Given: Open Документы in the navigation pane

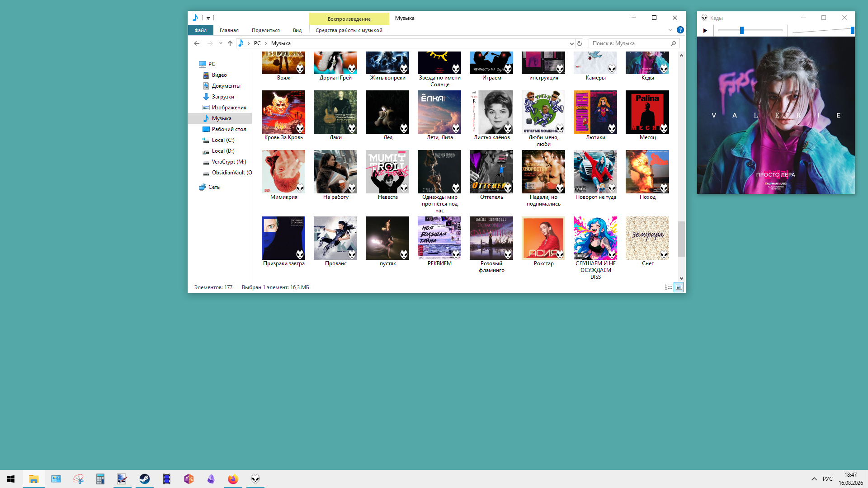Looking at the screenshot, I should pyautogui.click(x=226, y=86).
